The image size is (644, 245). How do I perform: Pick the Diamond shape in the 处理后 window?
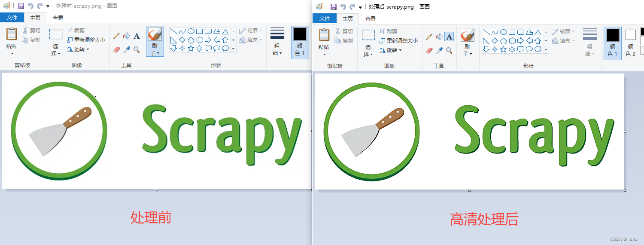(x=495, y=41)
